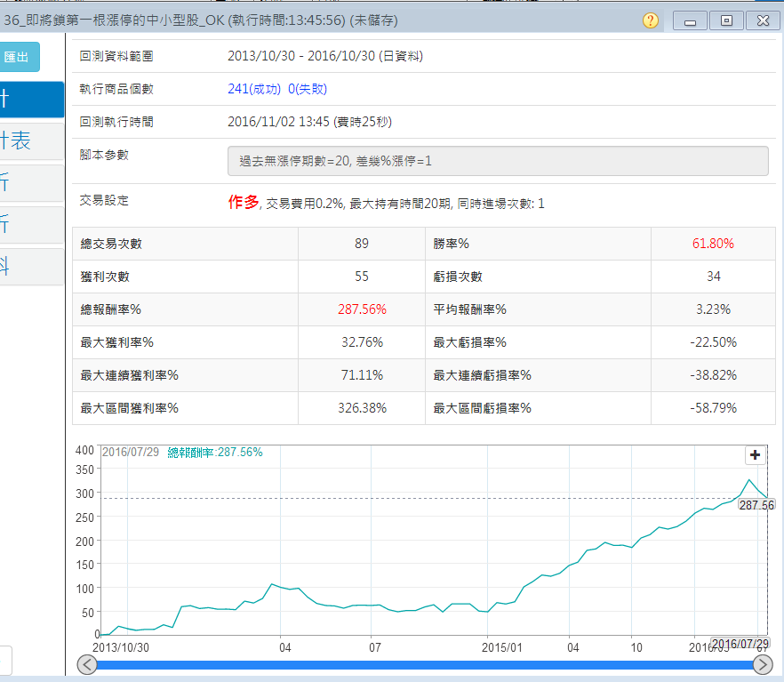Click the 總報酬率% value 287.56%
Viewport: 784px width, 682px height.
[362, 309]
